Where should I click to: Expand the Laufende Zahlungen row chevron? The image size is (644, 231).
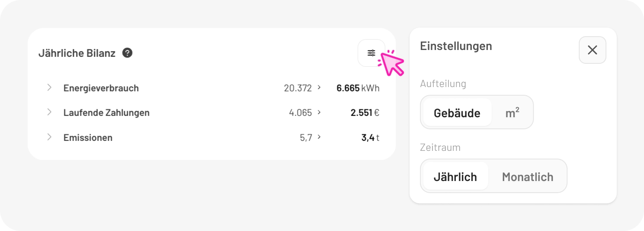[x=49, y=112]
